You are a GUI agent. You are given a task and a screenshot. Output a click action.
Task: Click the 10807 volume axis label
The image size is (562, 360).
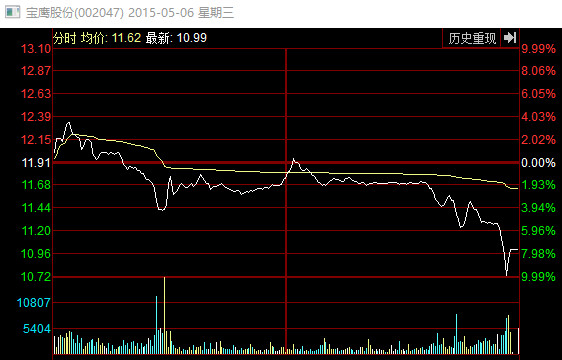[34, 303]
